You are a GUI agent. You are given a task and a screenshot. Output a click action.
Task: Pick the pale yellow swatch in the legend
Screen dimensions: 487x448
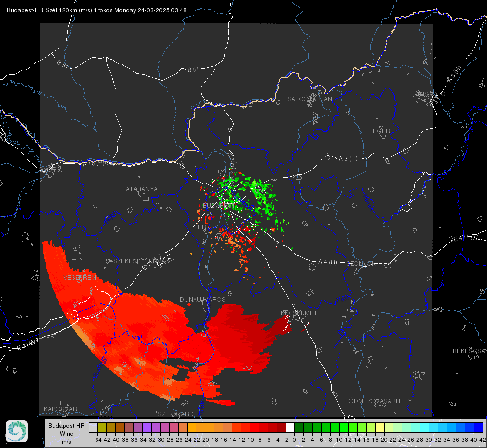(x=380, y=427)
